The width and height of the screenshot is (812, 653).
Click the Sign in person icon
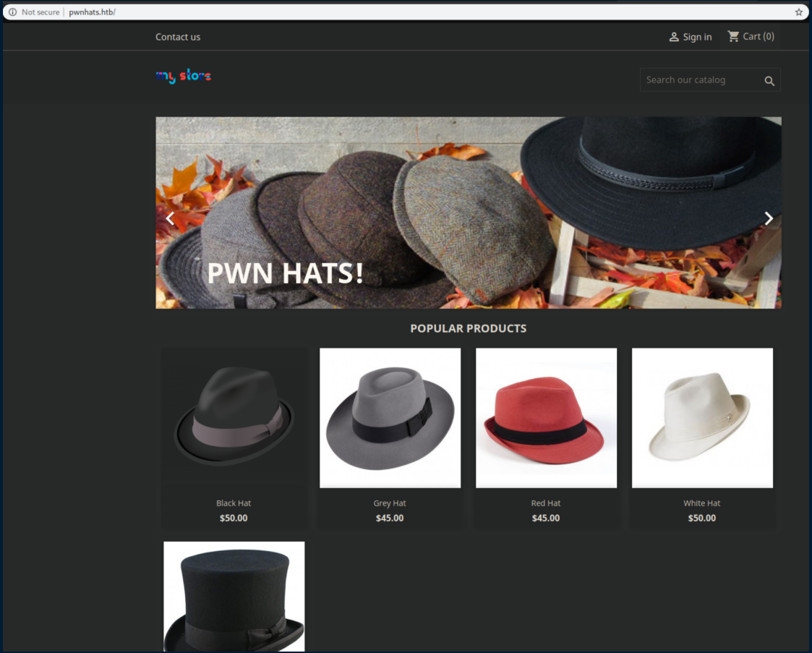[674, 37]
